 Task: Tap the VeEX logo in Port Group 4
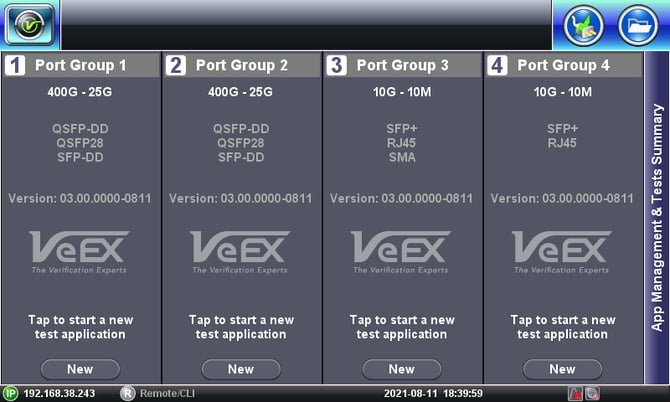pos(561,252)
